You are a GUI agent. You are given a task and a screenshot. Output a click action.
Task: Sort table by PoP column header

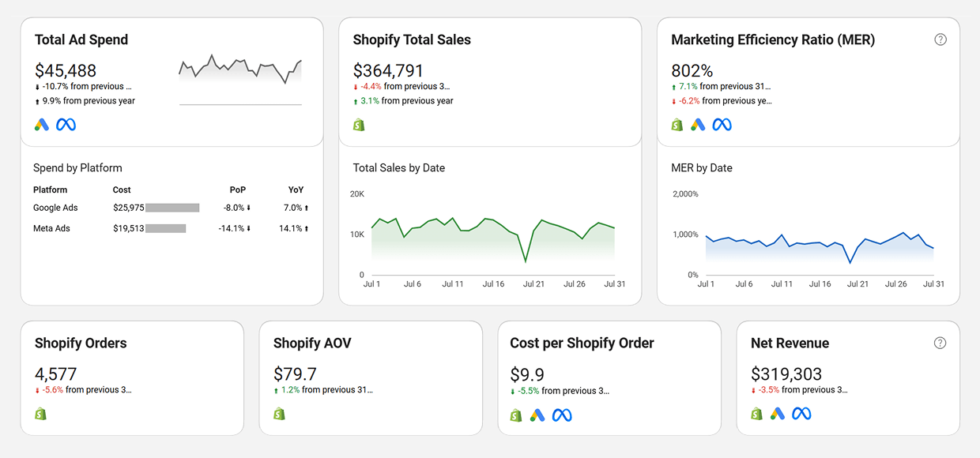(x=237, y=190)
